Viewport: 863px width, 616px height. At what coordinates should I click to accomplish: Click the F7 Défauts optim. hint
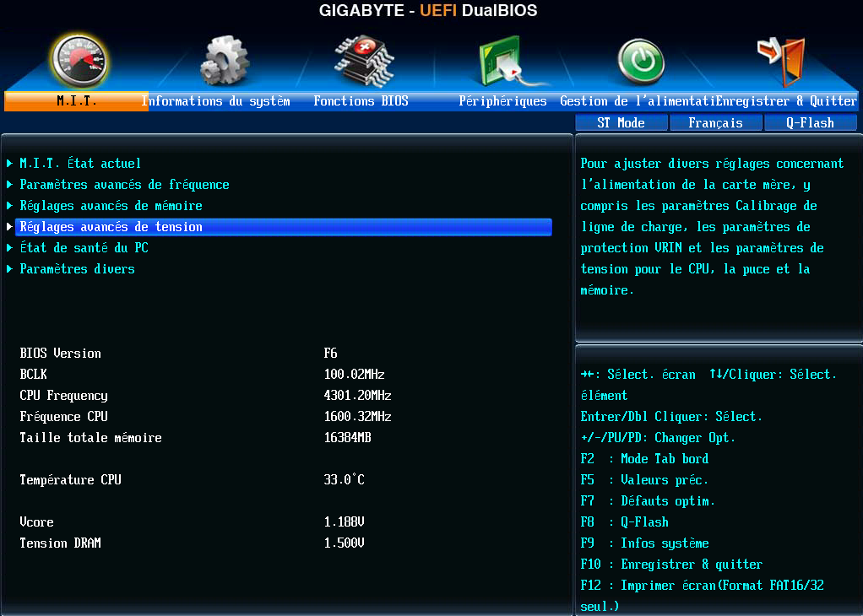click(648, 501)
